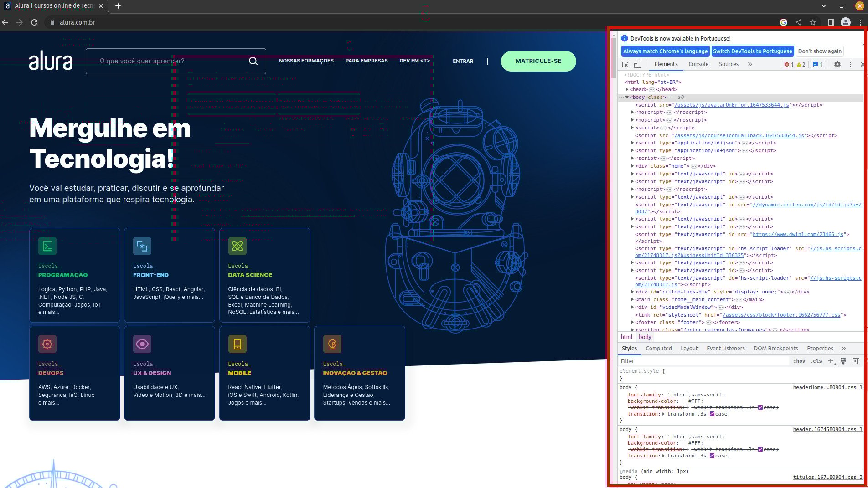Open the Computed styles tab
This screenshot has width=868, height=488.
pos(659,349)
